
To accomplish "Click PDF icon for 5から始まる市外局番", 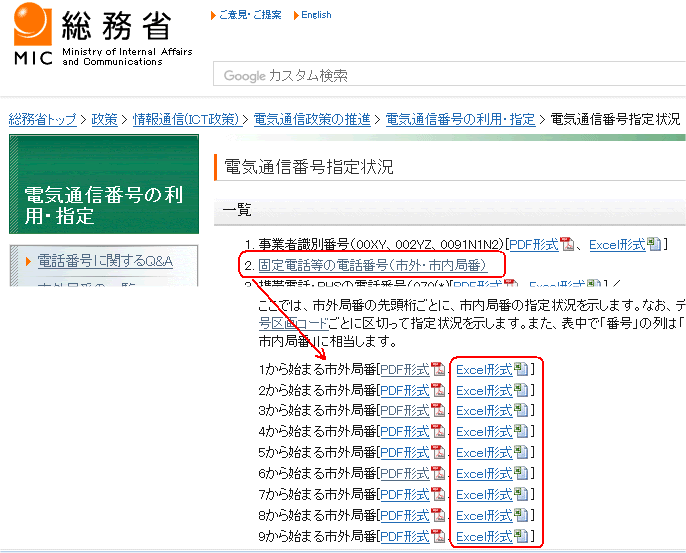I will pyautogui.click(x=438, y=452).
